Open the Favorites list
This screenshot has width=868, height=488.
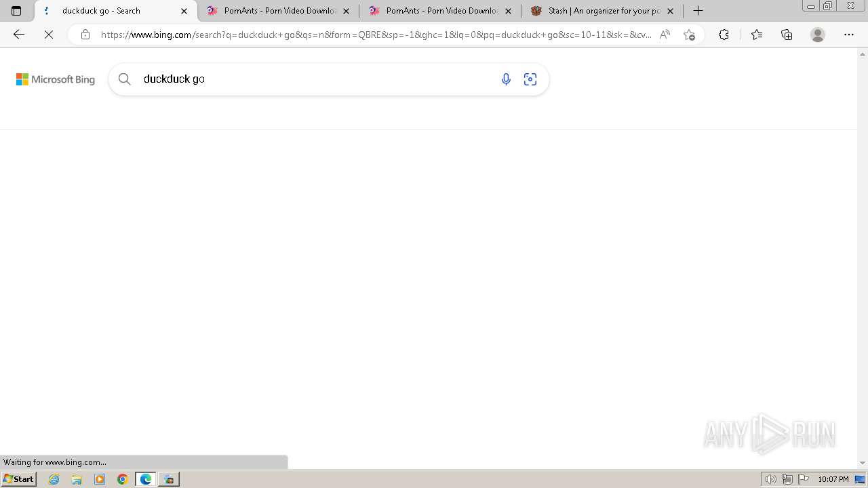[x=757, y=35]
